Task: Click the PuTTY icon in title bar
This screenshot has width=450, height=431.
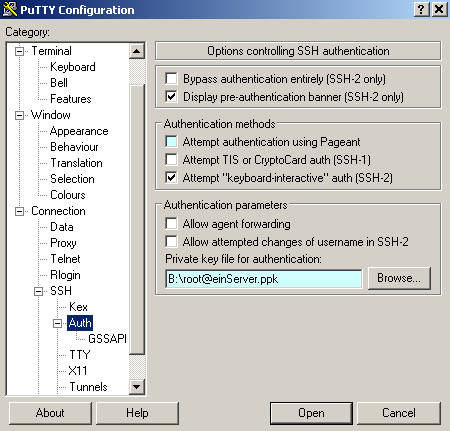Action: (x=10, y=9)
